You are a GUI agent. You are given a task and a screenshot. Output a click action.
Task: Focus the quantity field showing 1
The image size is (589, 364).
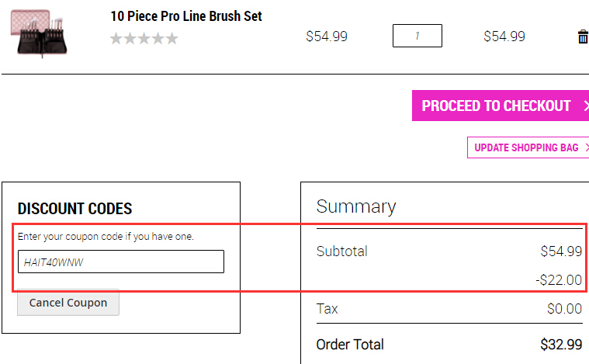[417, 36]
